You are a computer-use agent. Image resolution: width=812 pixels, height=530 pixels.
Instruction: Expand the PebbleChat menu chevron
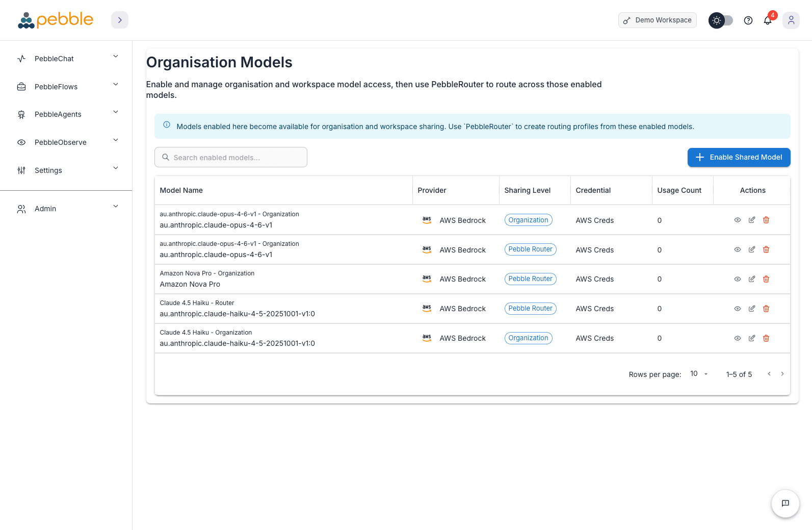tap(116, 56)
